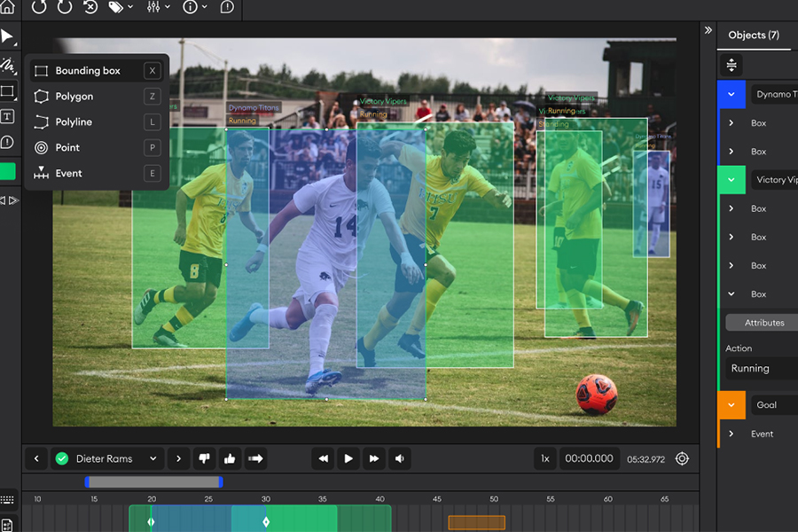Open the Objects (7) tab
Viewport: 798px width, 532px height.
(753, 35)
